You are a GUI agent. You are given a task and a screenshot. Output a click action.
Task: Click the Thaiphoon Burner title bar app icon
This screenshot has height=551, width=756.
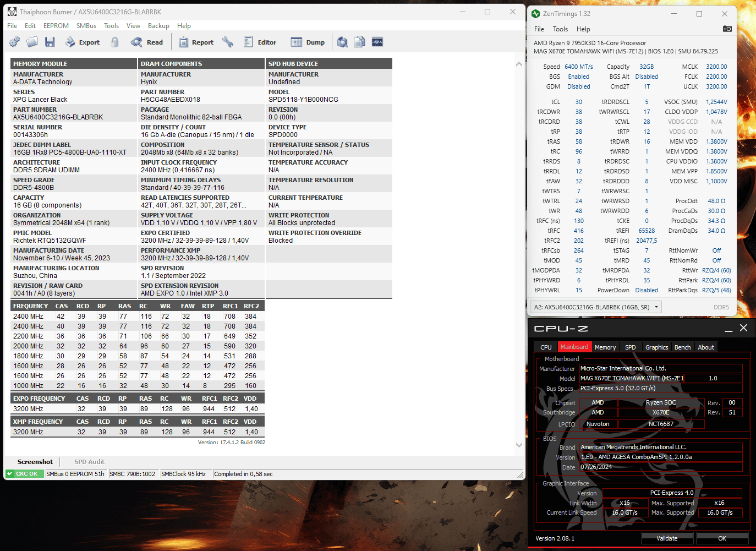pos(12,12)
